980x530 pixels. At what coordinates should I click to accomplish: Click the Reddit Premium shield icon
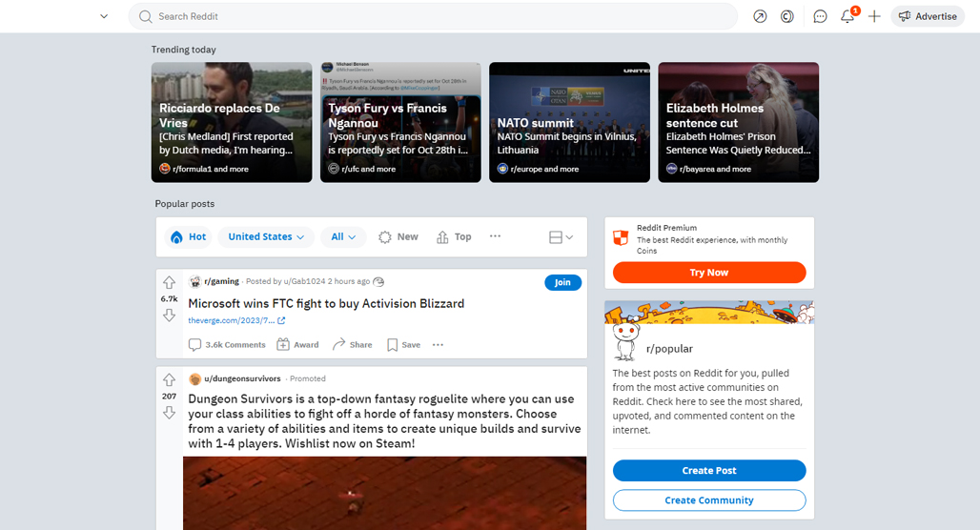click(621, 238)
